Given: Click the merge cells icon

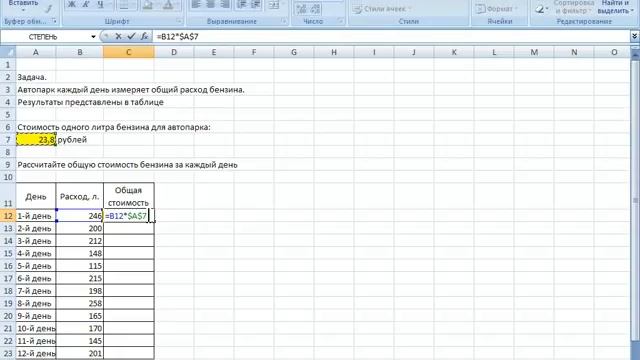Looking at the screenshot, I should pyautogui.click(x=274, y=5).
